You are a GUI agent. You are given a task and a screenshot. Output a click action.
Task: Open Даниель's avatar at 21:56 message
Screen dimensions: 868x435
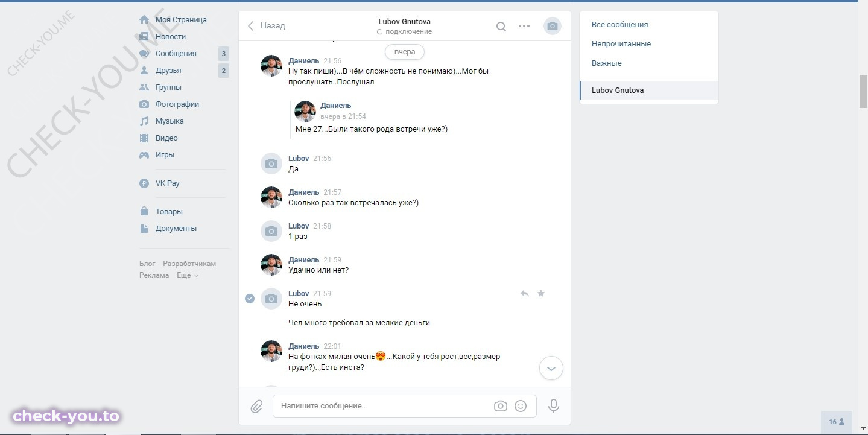click(x=271, y=66)
